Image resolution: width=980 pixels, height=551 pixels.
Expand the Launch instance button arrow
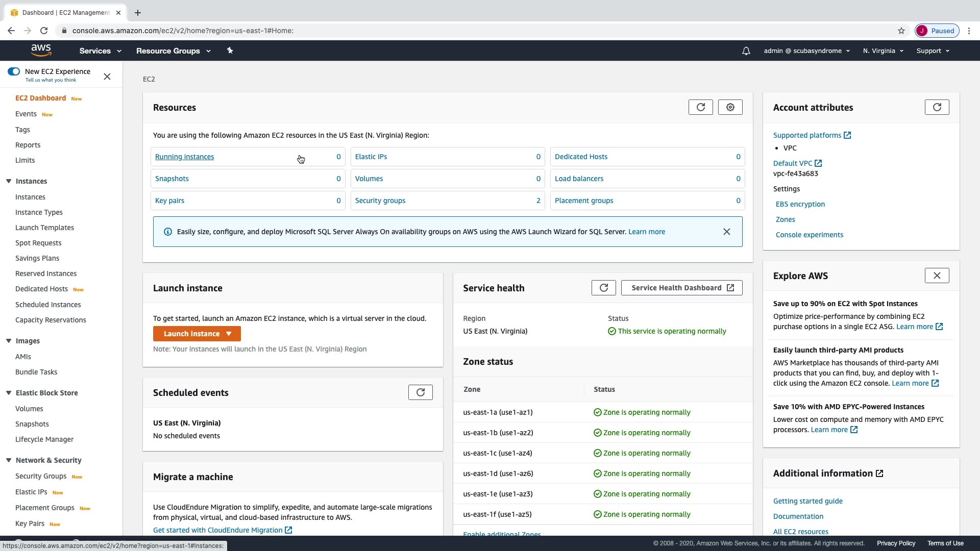[229, 334]
